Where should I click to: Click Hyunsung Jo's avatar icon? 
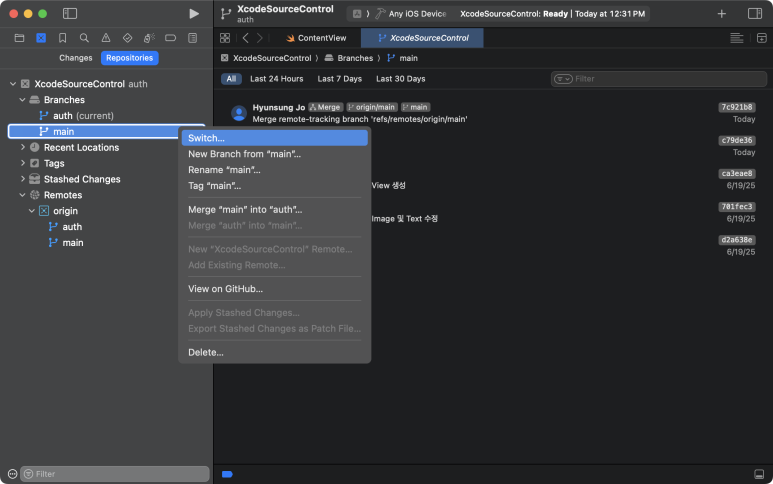(x=239, y=113)
